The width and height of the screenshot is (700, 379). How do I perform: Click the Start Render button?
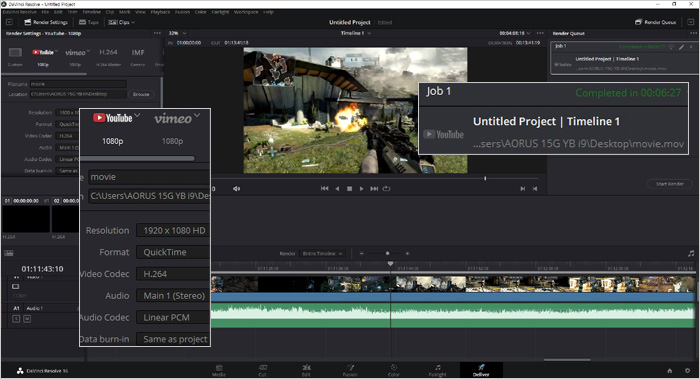[x=670, y=184]
